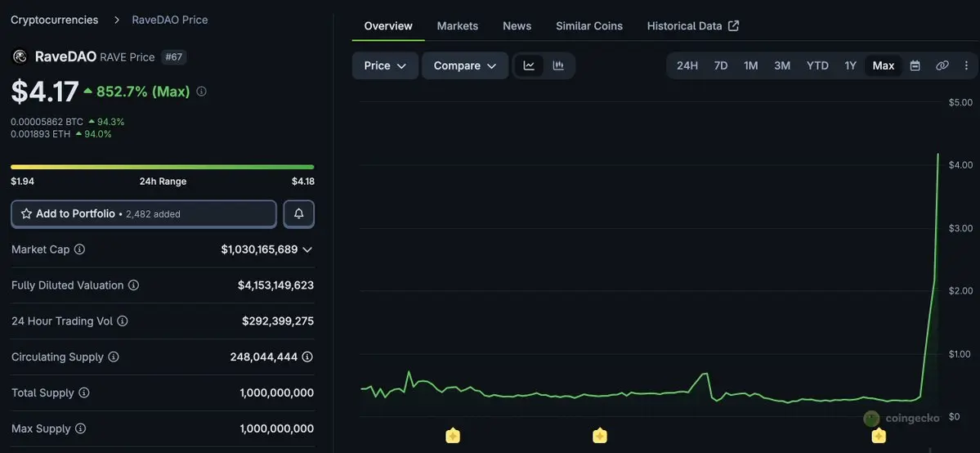This screenshot has width=980, height=453.
Task: Switch to the Overview tab
Action: [388, 25]
